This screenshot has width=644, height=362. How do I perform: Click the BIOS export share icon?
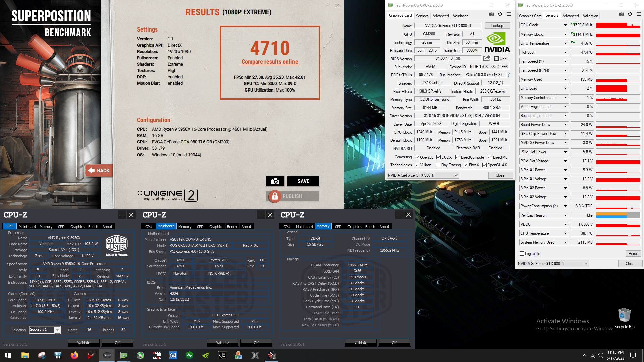(x=487, y=58)
